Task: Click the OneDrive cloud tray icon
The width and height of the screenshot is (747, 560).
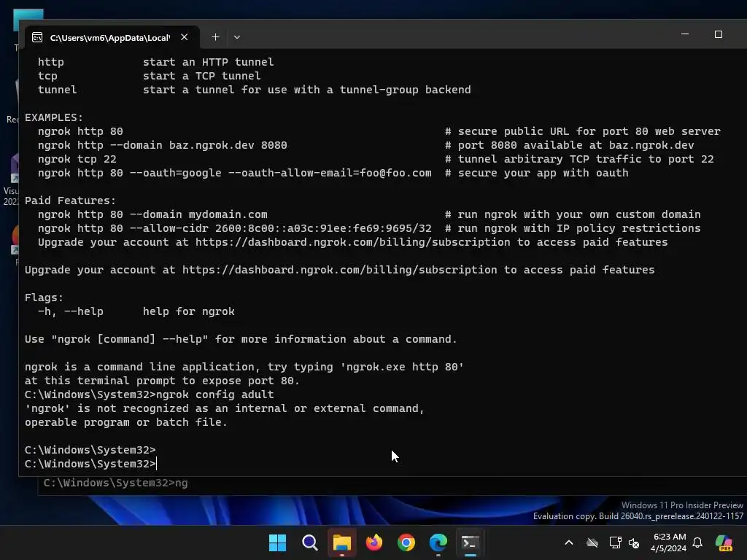Action: coord(592,542)
